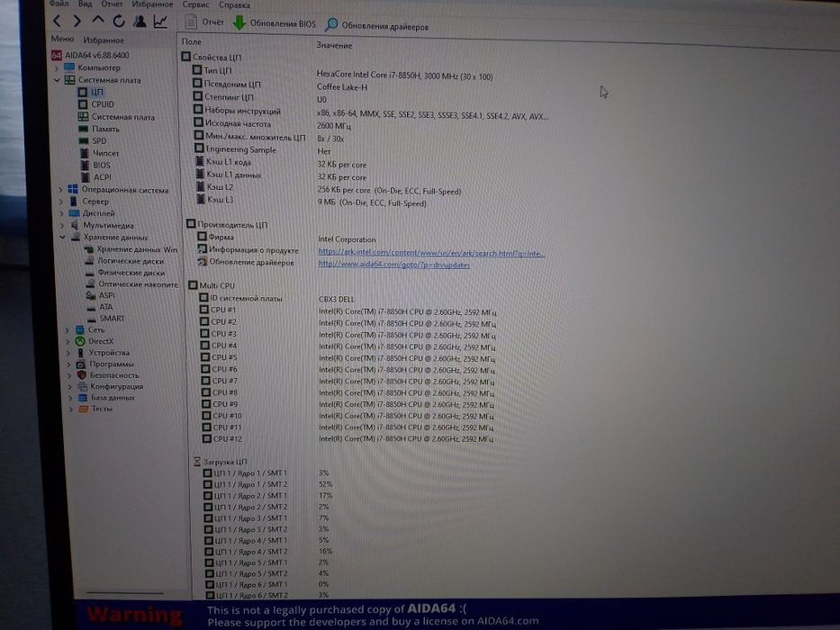Image resolution: width=840 pixels, height=630 pixels.
Task: Select Системная плата child item icon
Action: pyautogui.click(x=83, y=116)
